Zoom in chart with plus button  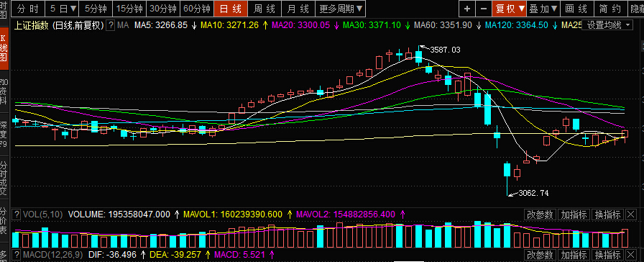467,8
